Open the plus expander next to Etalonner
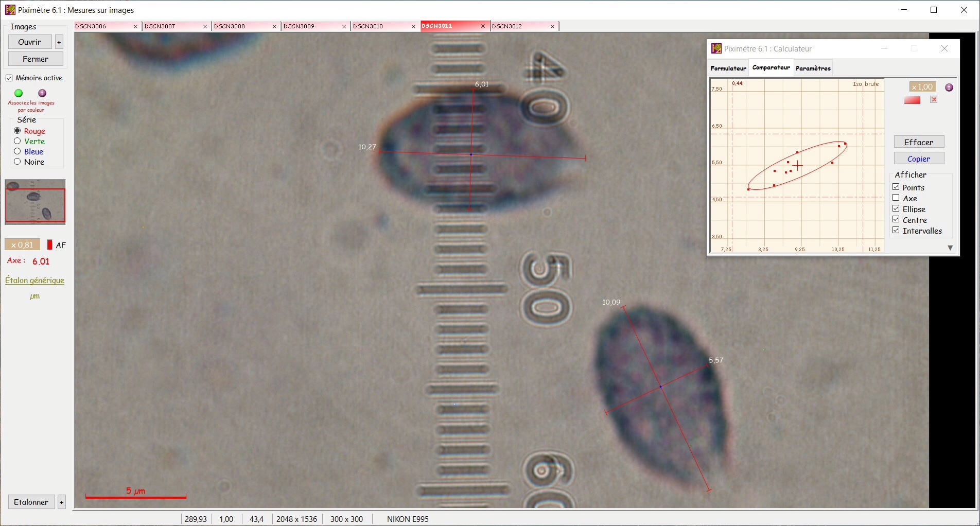 coord(62,502)
